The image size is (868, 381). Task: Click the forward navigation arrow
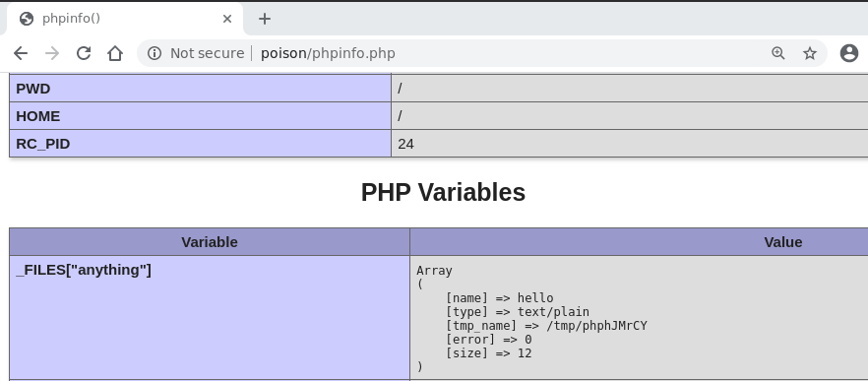pyautogui.click(x=52, y=53)
